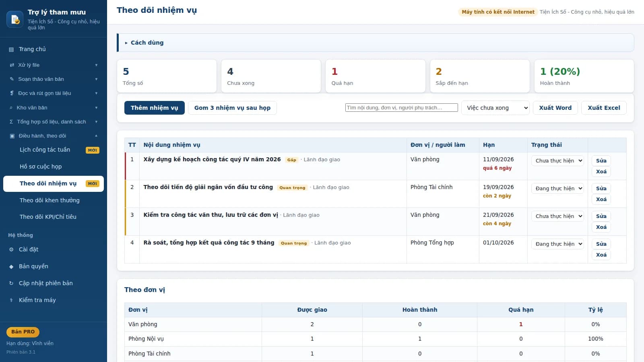644x362 pixels.
Task: Change status dropdown for Rà soát 9 tháng task
Action: pyautogui.click(x=557, y=244)
